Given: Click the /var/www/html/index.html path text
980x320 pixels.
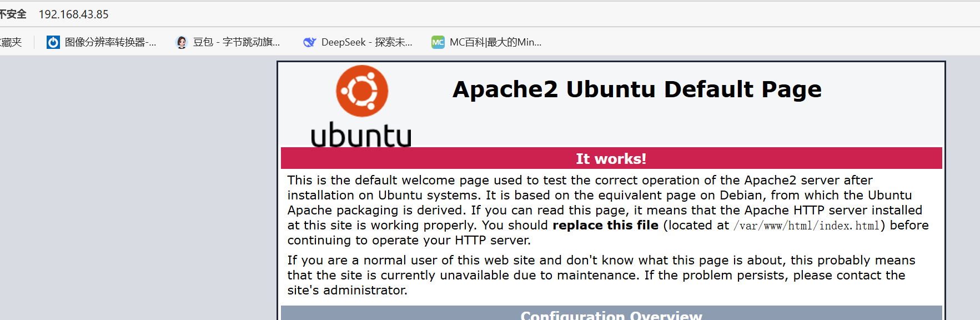Looking at the screenshot, I should [x=806, y=226].
